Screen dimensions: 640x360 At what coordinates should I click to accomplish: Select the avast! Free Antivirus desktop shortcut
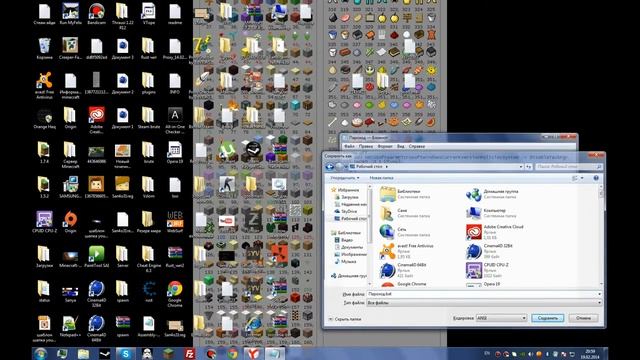coord(44,85)
